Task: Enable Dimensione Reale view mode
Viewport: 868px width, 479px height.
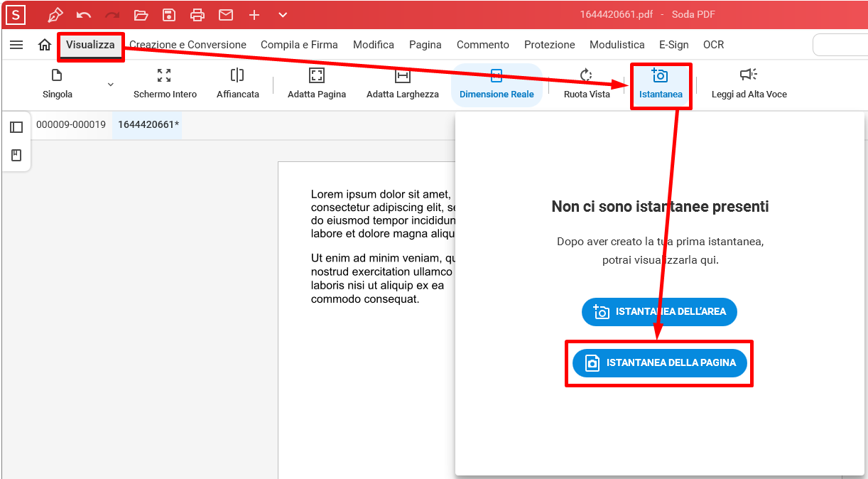Action: pos(497,85)
